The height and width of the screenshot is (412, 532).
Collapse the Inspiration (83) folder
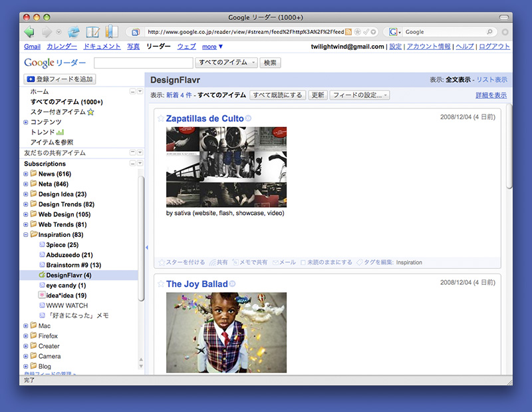pyautogui.click(x=25, y=235)
